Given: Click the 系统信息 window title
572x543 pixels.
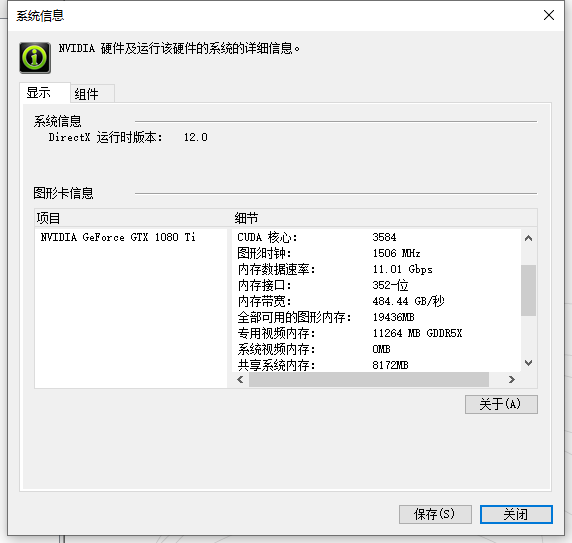Looking at the screenshot, I should (40, 16).
